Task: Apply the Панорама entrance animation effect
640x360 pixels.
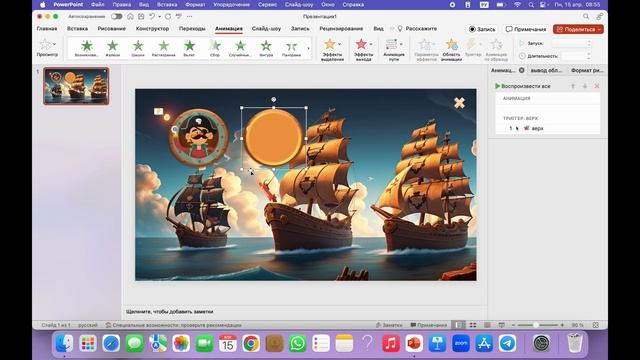Action: pyautogui.click(x=291, y=48)
